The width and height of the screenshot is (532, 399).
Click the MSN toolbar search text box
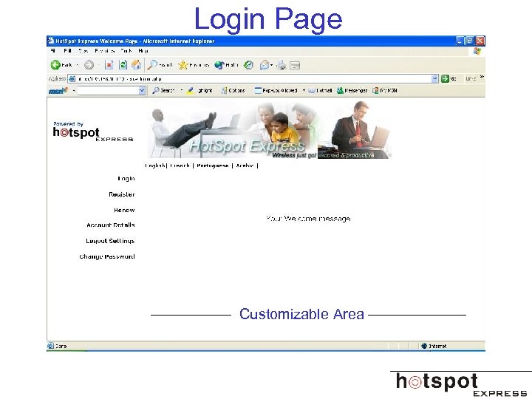point(108,91)
